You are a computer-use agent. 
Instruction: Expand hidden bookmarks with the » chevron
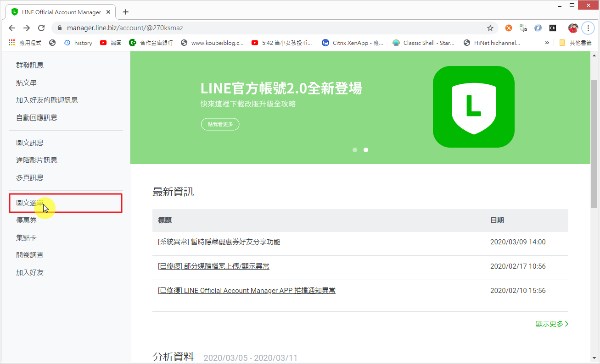[x=546, y=42]
